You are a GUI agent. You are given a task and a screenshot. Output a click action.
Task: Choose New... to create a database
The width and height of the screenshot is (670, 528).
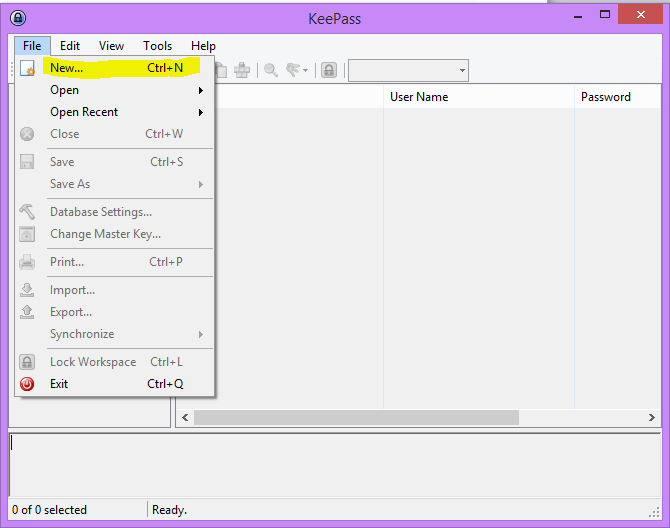(115, 68)
